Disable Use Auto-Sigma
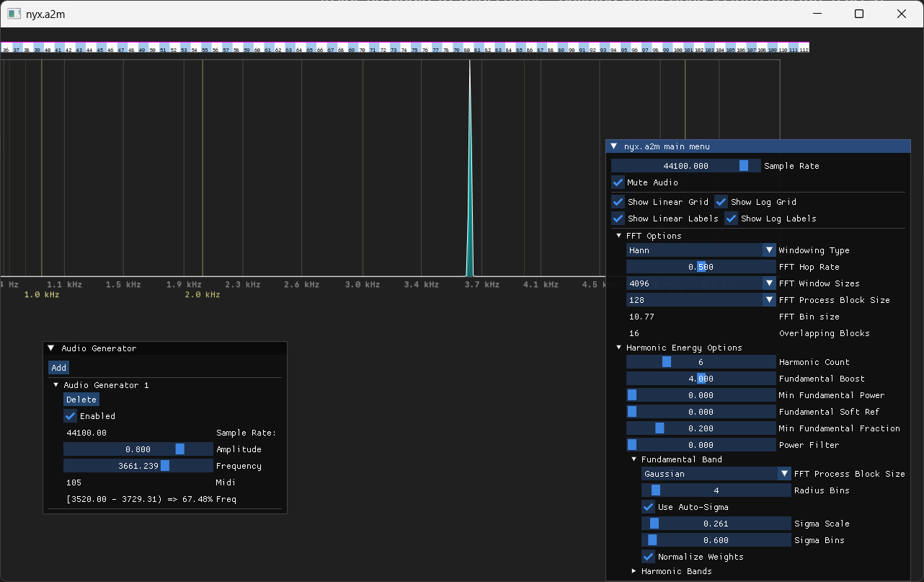 648,507
